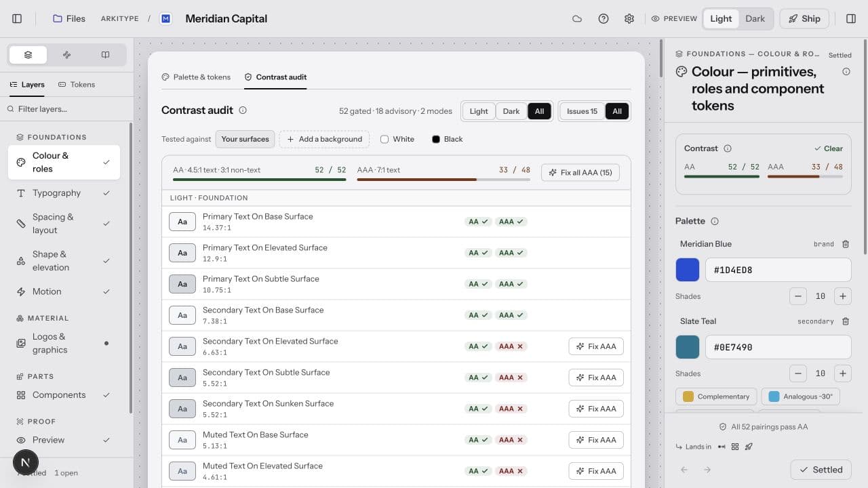Open the help question mark icon
Screen dimensions: 868x488
[x=604, y=19]
